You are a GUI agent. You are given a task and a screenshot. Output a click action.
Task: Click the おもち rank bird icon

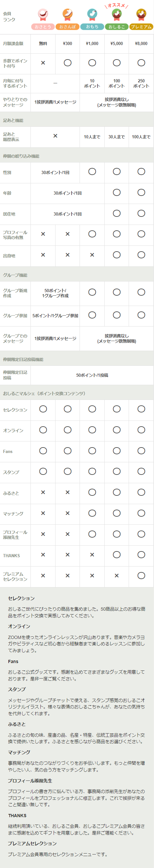coord(92,14)
